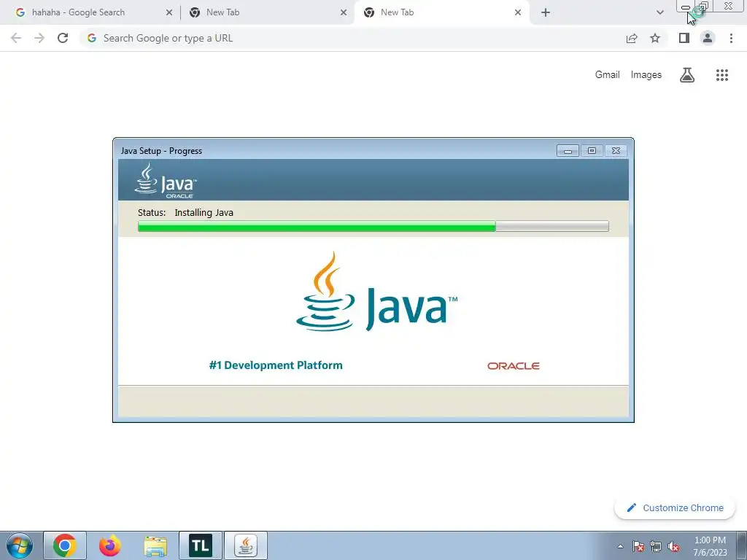
Task: Click the Oracle logo in Java Setup
Action: [x=513, y=366]
